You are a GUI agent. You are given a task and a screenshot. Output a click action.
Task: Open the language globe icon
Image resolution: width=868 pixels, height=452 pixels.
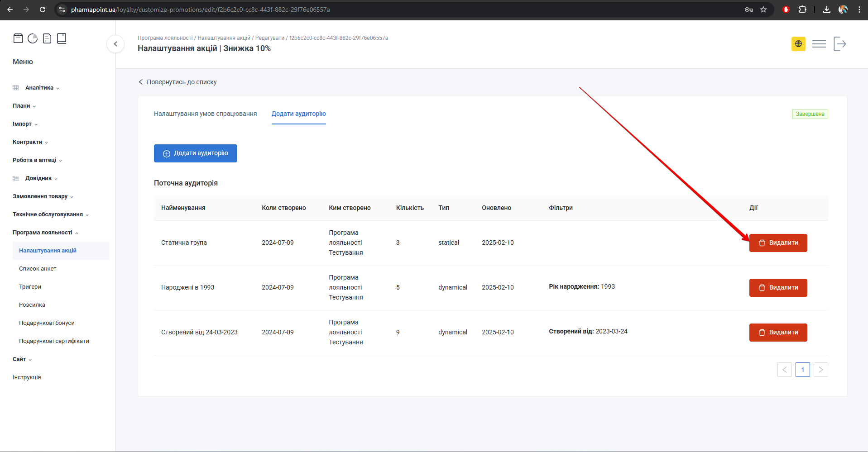[x=798, y=44]
